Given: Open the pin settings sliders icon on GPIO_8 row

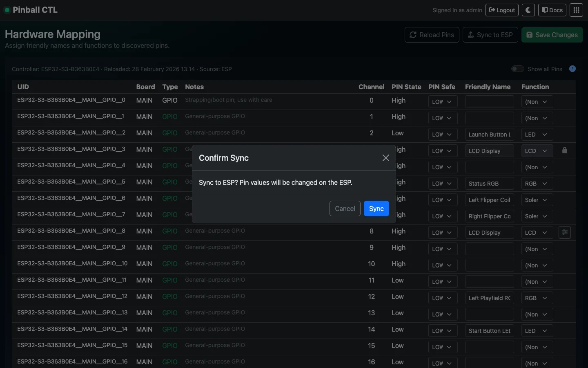Looking at the screenshot, I should 565,232.
